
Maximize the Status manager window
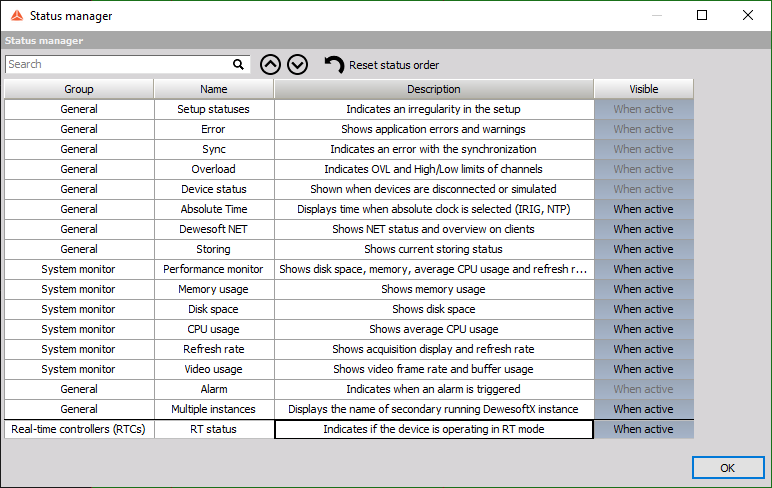(x=702, y=15)
